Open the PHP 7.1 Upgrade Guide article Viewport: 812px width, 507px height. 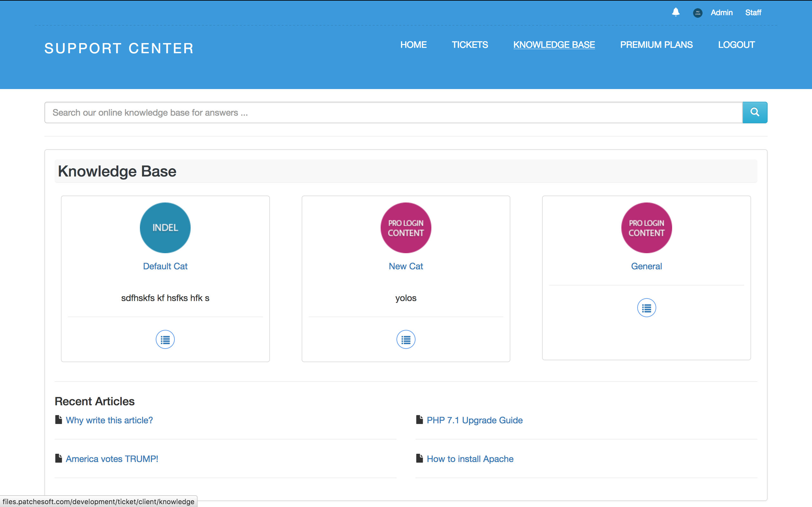(x=475, y=420)
